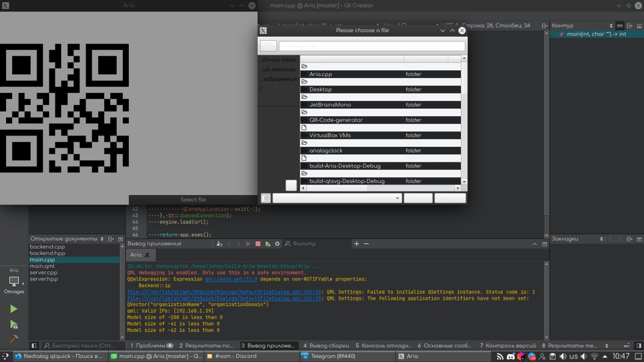The image size is (644, 362).
Task: Open the Aria kit selector monitor icon
Action: point(14,281)
